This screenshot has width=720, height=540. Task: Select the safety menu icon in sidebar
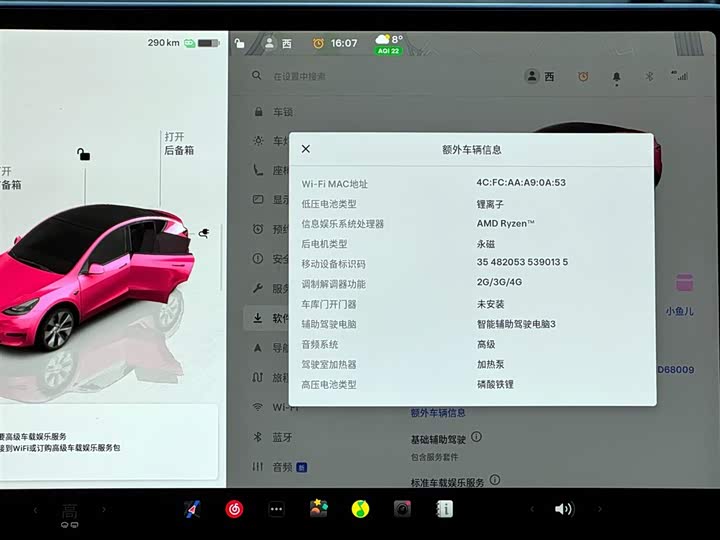tap(258, 259)
